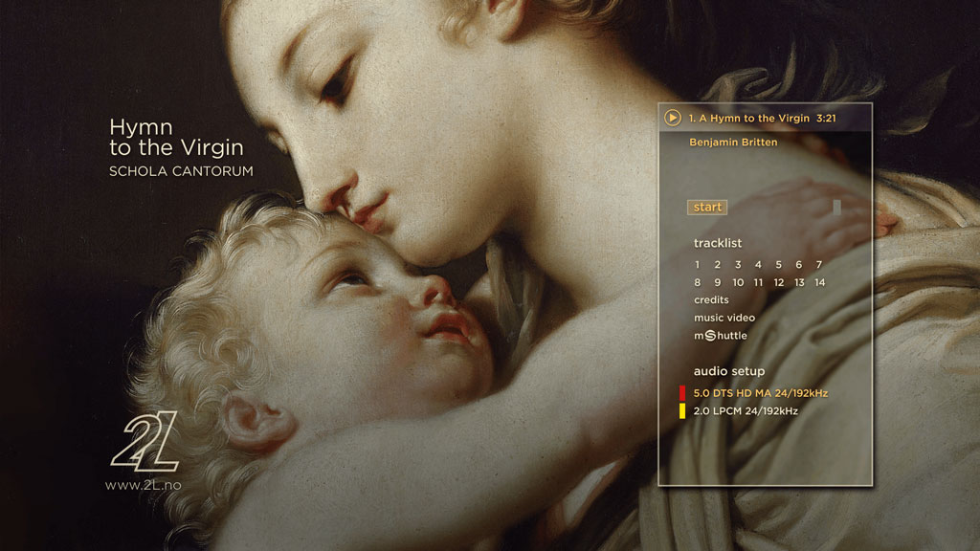The height and width of the screenshot is (551, 980).
Task: Open the music video
Action: [724, 318]
